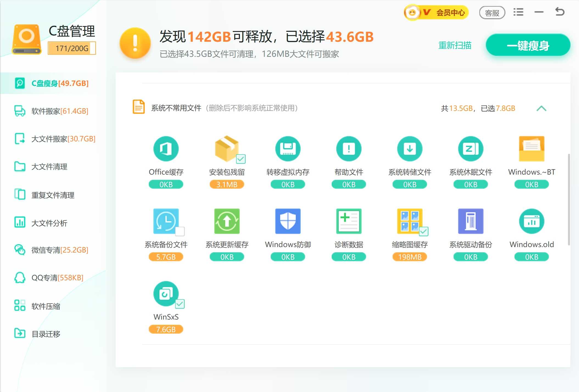This screenshot has width=579, height=392.
Task: Open the 会员中心 button
Action: (436, 12)
